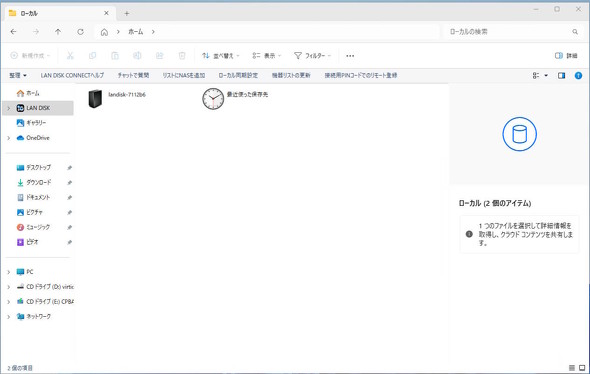Click the search magnifier icon

coord(575,32)
